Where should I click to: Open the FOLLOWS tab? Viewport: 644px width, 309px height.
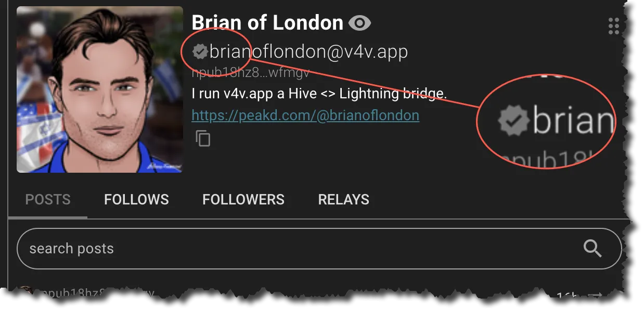[x=136, y=200]
